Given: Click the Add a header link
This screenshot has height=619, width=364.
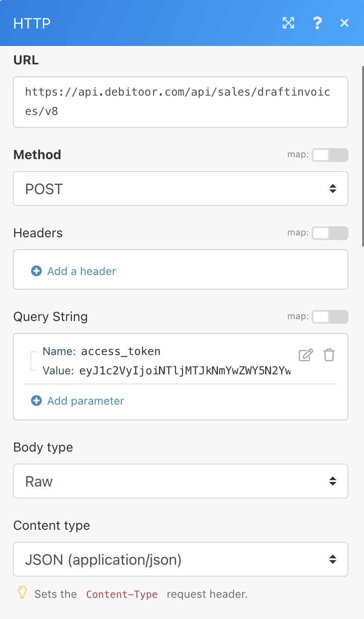Looking at the screenshot, I should tap(81, 271).
